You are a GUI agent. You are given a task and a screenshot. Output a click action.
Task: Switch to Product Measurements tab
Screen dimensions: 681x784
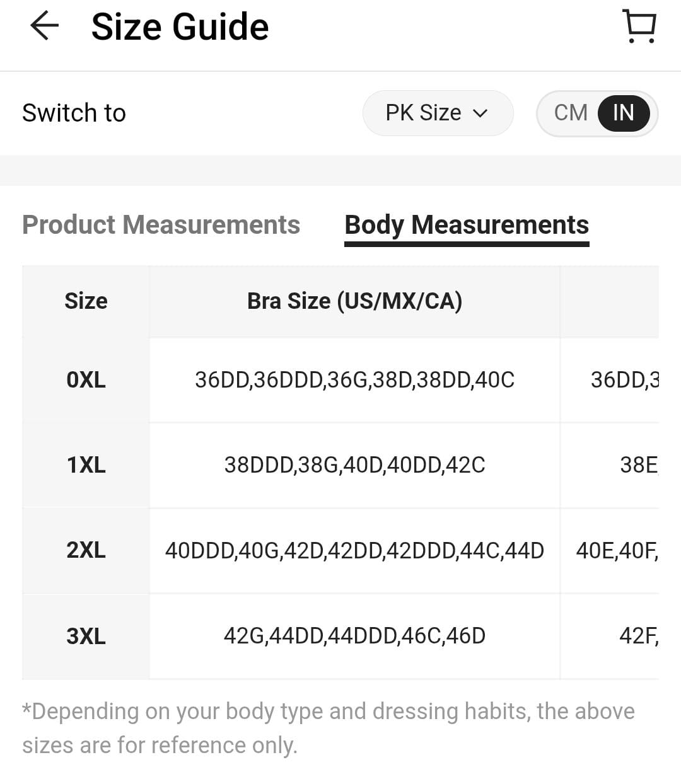(161, 224)
